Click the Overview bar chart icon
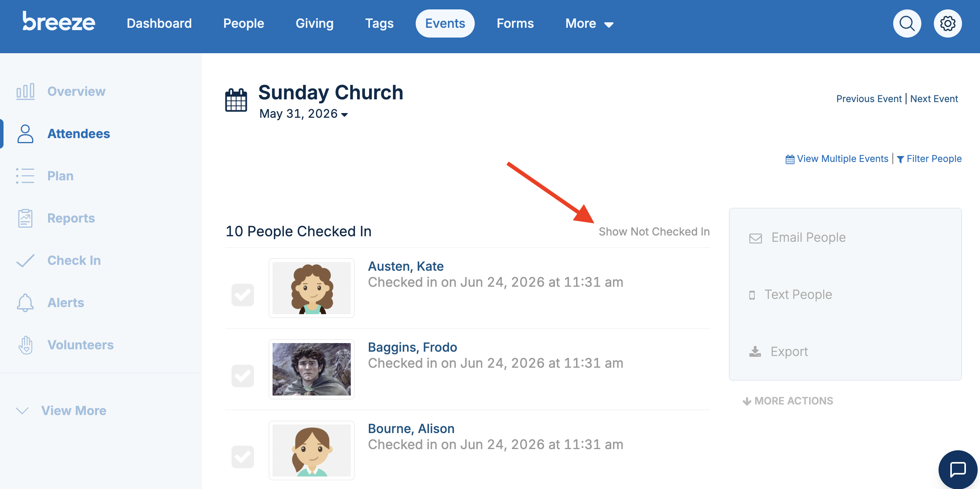Screen dimensions: 980x489 tap(25, 92)
